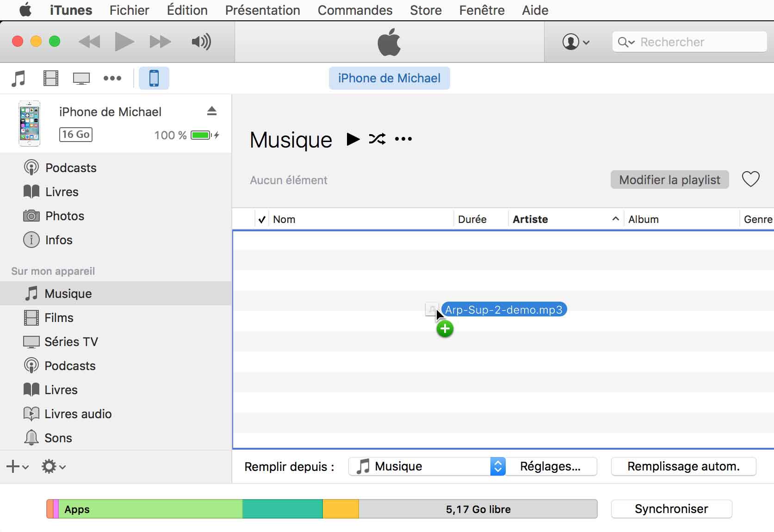This screenshot has height=532, width=774.
Task: Select the iPhone device button
Action: pos(154,78)
